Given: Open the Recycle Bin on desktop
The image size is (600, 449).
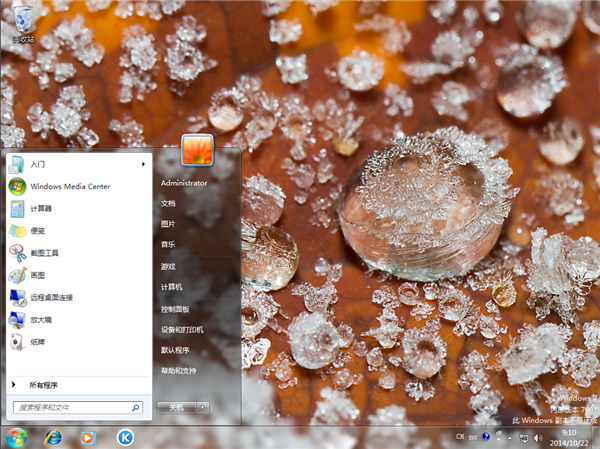Looking at the screenshot, I should pos(22,22).
